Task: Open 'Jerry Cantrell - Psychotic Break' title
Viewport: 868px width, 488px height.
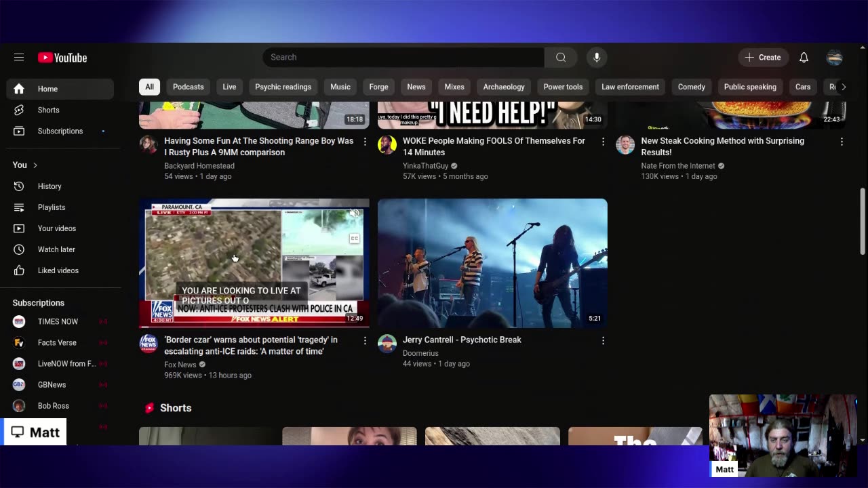Action: point(462,340)
